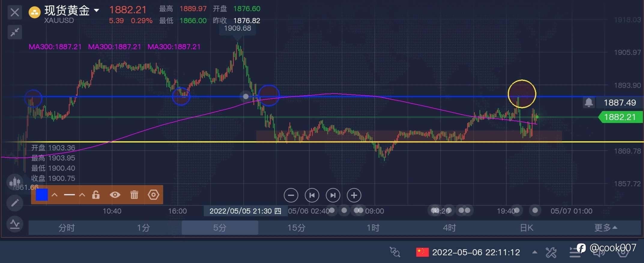Exit fullscreen with the shrink arrows icon
This screenshot has height=263, width=644.
tap(15, 32)
